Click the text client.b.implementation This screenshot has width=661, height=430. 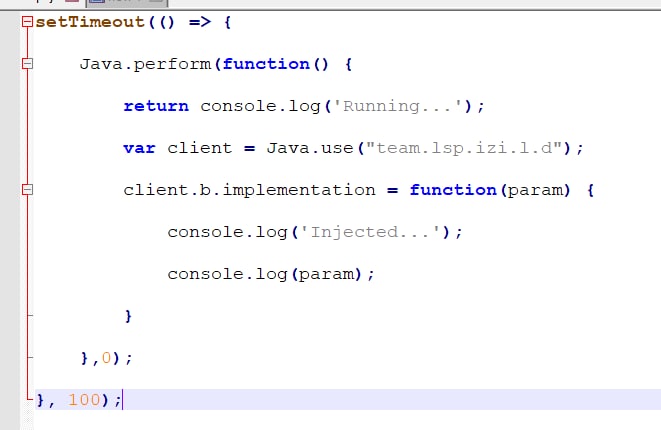pyautogui.click(x=249, y=191)
